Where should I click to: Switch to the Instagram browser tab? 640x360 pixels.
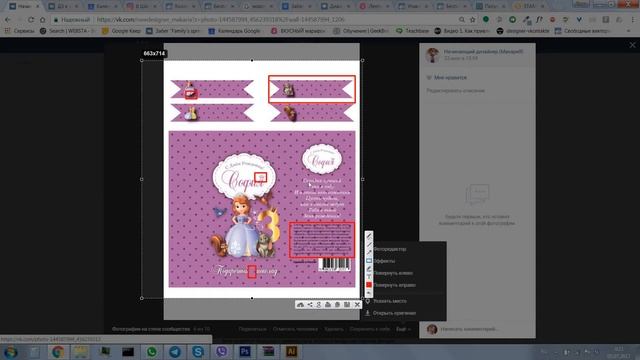coord(141,7)
